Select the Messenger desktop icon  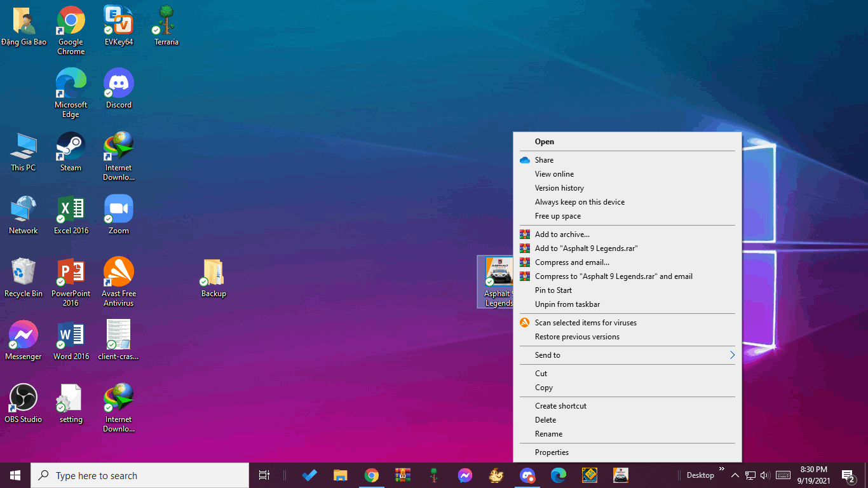[x=24, y=341]
